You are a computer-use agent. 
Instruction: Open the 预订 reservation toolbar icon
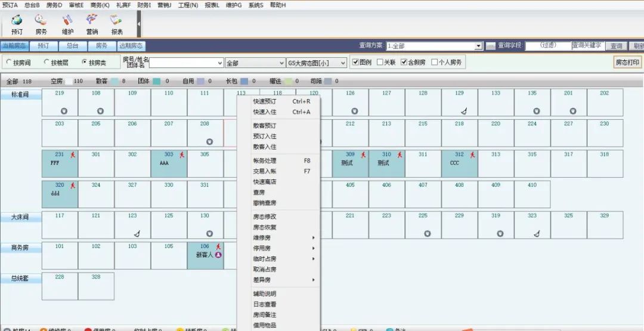click(17, 24)
